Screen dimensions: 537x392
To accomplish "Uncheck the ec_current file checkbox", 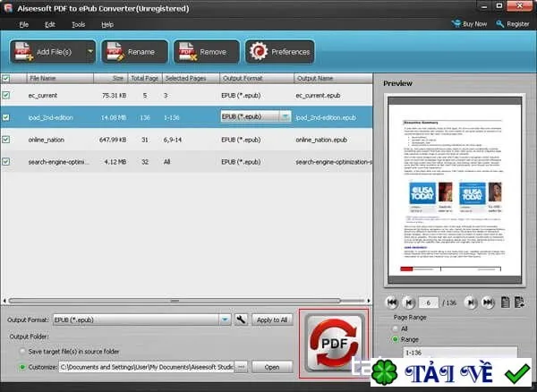I will click(6, 95).
